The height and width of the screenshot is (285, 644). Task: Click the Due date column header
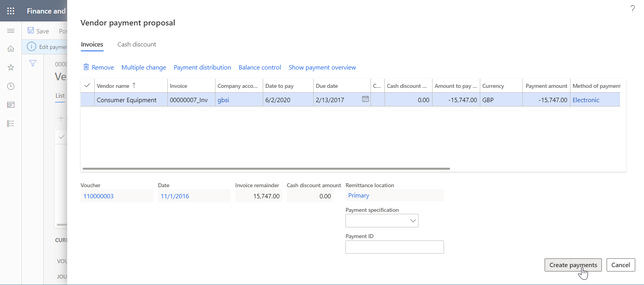click(342, 86)
